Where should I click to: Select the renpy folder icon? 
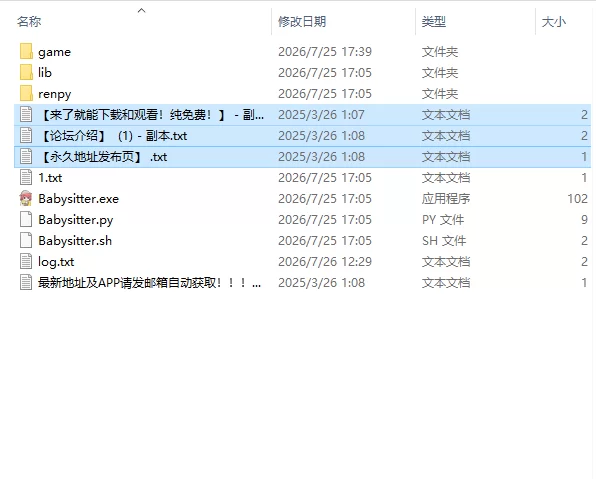click(26, 94)
